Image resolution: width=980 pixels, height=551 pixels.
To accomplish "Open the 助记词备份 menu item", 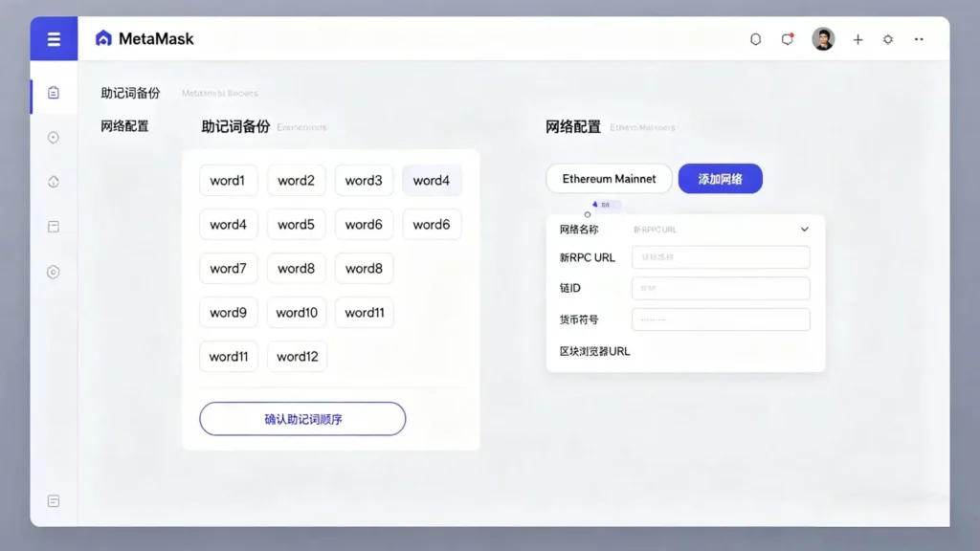I will [130, 93].
